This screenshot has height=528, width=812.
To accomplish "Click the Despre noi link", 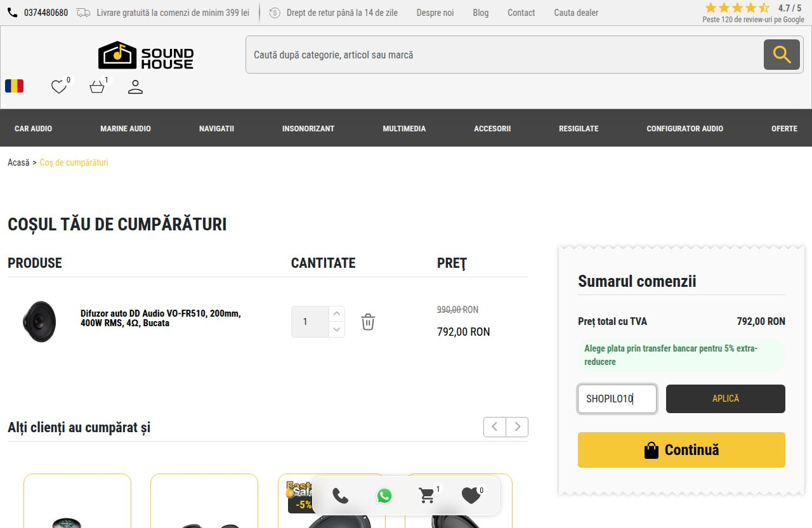I will [x=435, y=13].
